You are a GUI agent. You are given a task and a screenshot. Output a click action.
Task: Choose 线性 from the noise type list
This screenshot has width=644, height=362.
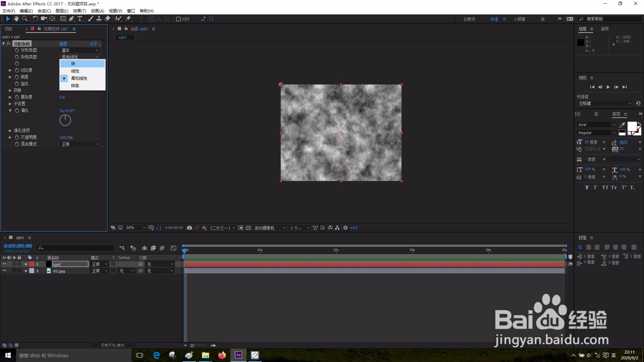coord(83,71)
